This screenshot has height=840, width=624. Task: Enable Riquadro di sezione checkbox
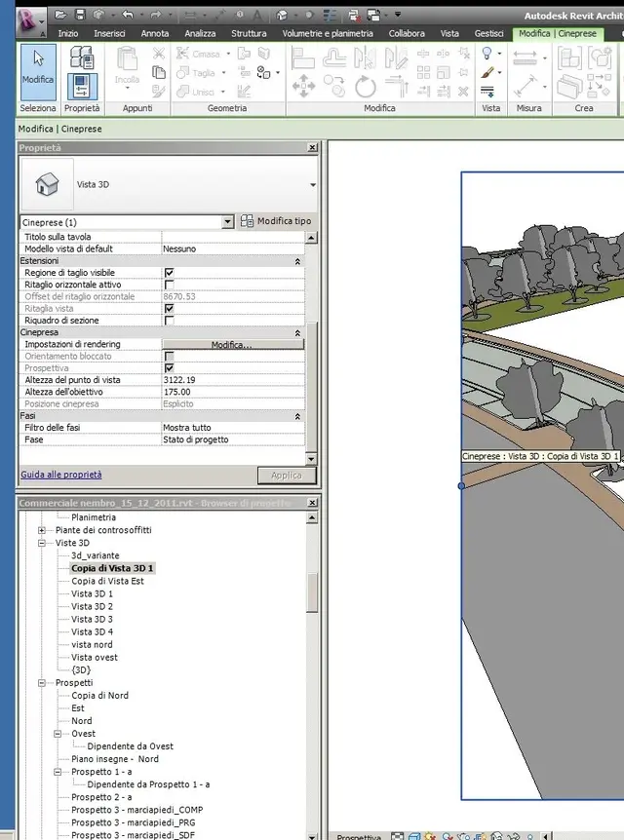click(170, 321)
